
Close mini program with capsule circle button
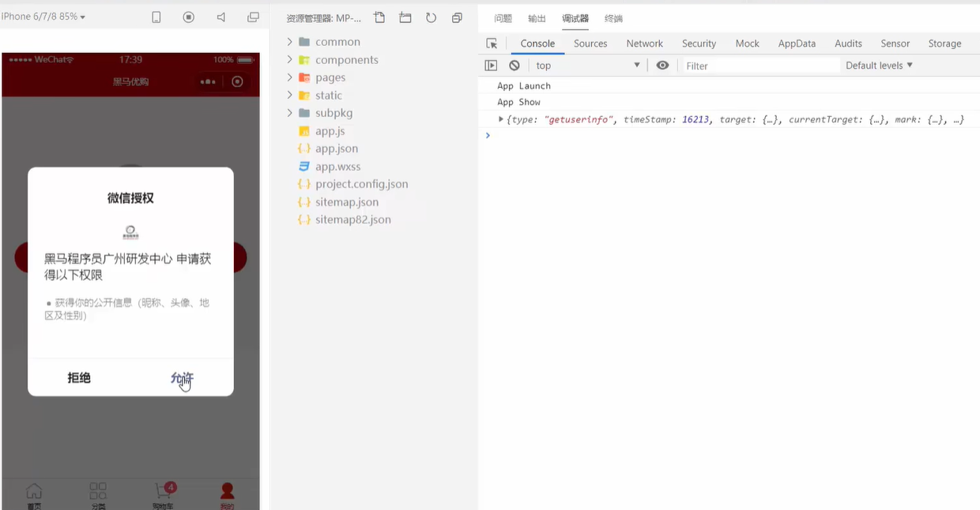coord(237,81)
